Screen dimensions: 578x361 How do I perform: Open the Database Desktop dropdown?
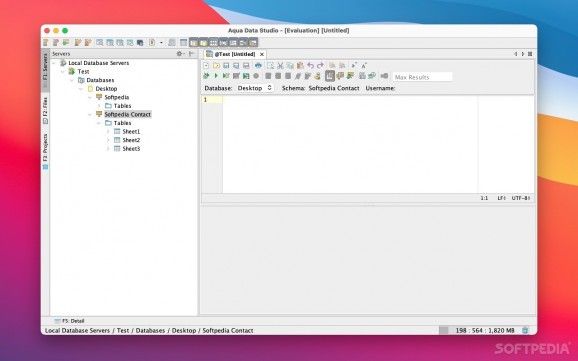click(x=254, y=88)
